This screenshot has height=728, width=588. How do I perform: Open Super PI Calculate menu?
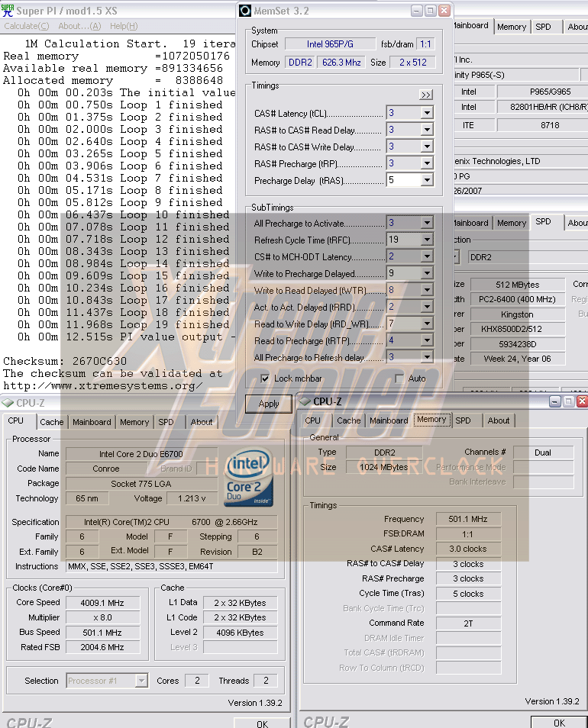tap(27, 27)
